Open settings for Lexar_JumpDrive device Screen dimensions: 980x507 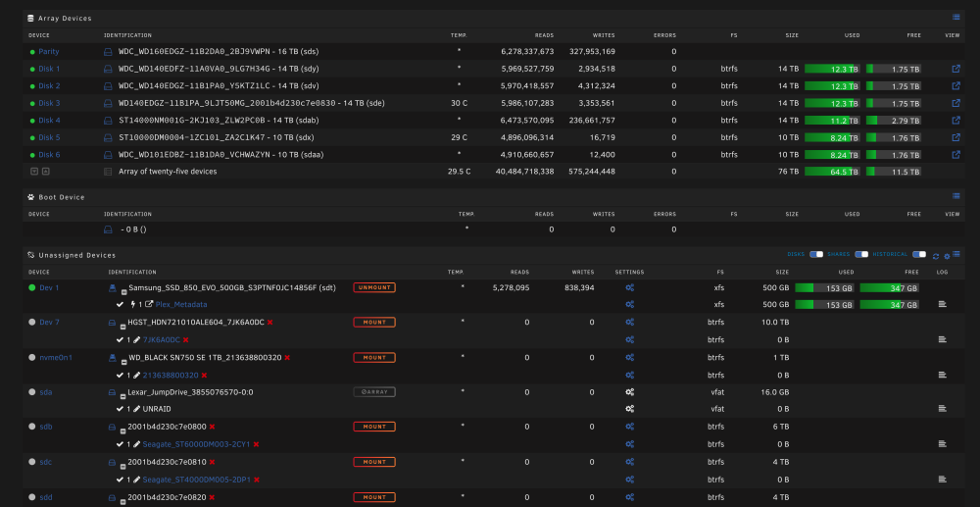tap(630, 392)
